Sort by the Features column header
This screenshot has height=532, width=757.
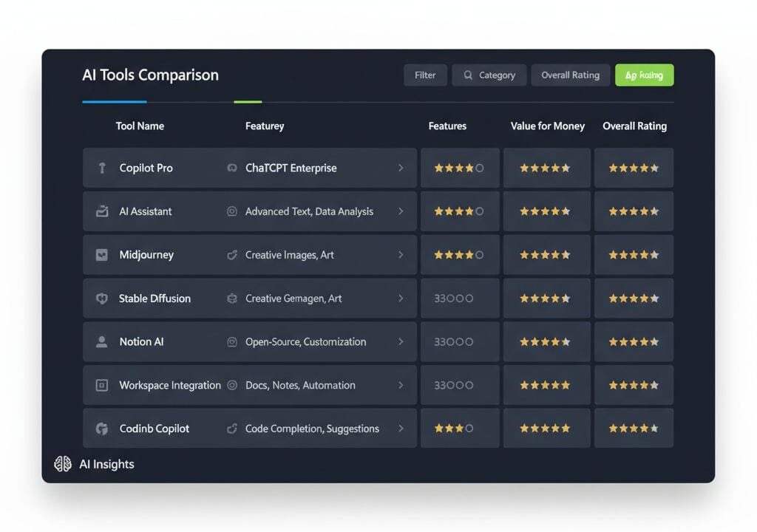[447, 126]
